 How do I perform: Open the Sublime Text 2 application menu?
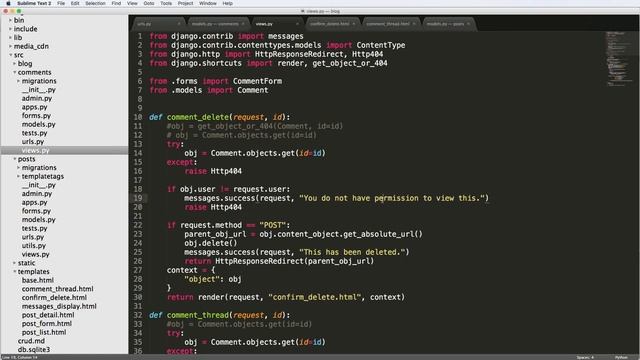pos(34,3)
